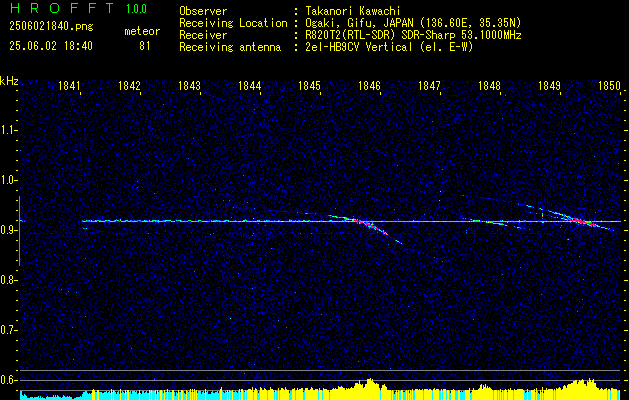Click the 1850 time marker
The image size is (629, 400).
[610, 86]
